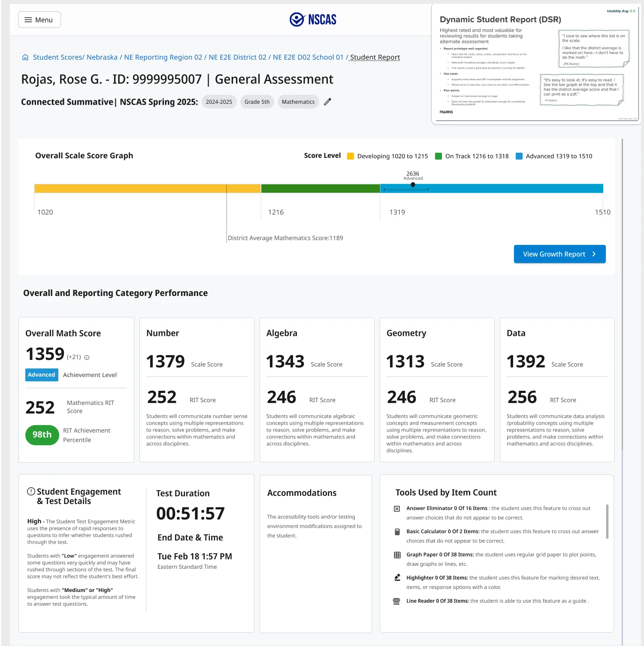
Task: Click the green On Track segment of score bar
Action: (320, 188)
